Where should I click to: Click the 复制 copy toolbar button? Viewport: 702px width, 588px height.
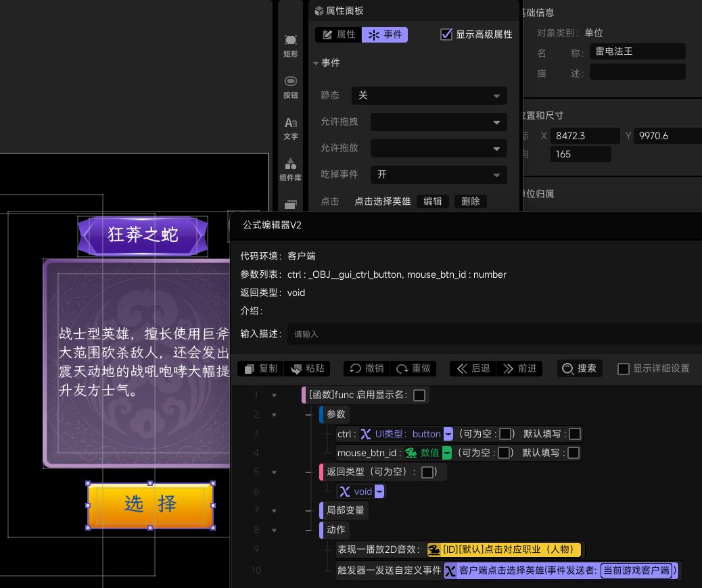pyautogui.click(x=260, y=368)
